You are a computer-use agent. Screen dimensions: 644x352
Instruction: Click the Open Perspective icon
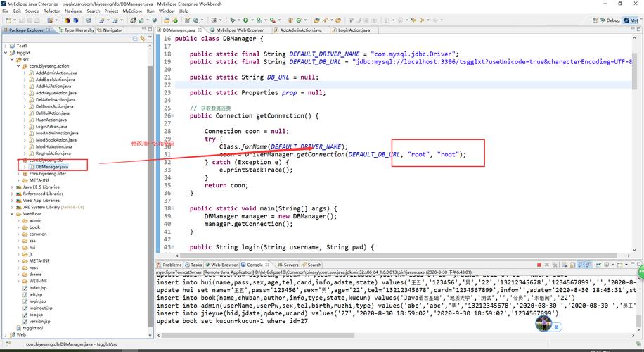pos(595,20)
